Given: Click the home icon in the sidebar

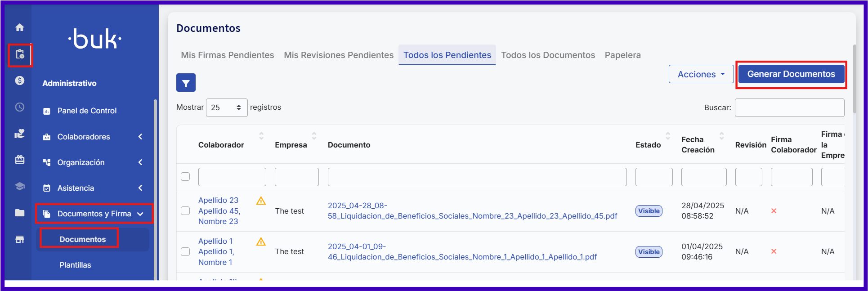Looking at the screenshot, I should (x=20, y=27).
